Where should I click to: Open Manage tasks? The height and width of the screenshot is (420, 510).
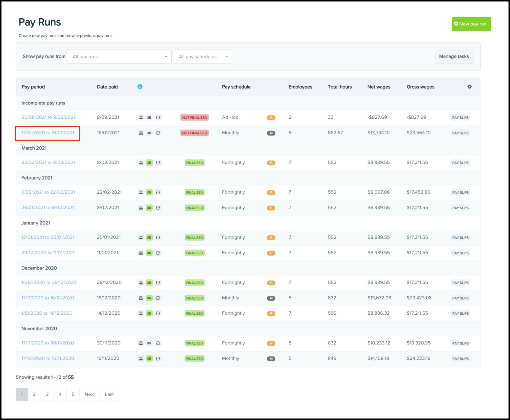(454, 57)
